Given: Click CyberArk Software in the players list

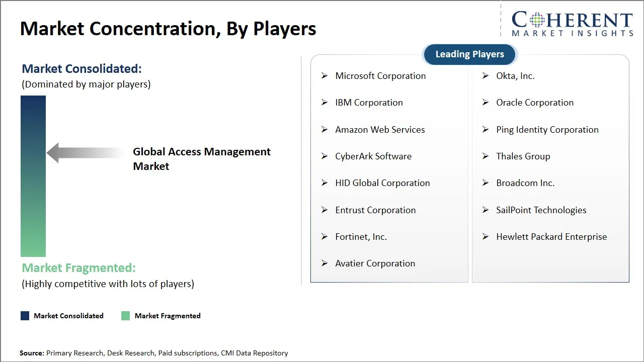Looking at the screenshot, I should (x=373, y=156).
